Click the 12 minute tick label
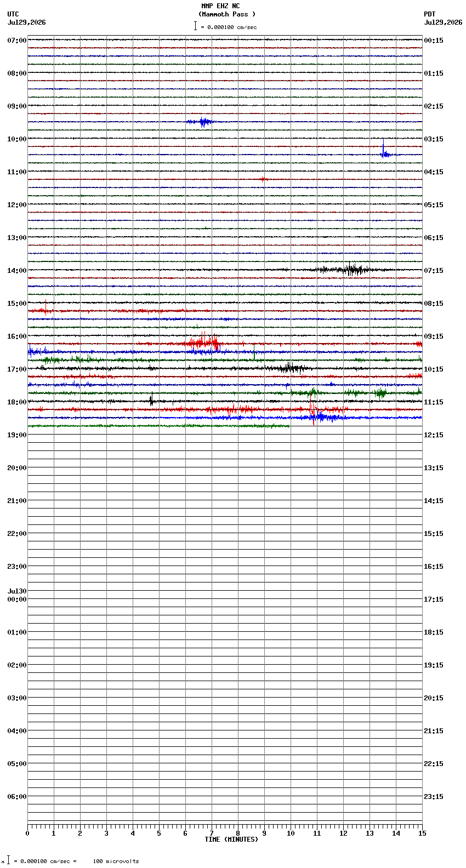 pos(343,833)
